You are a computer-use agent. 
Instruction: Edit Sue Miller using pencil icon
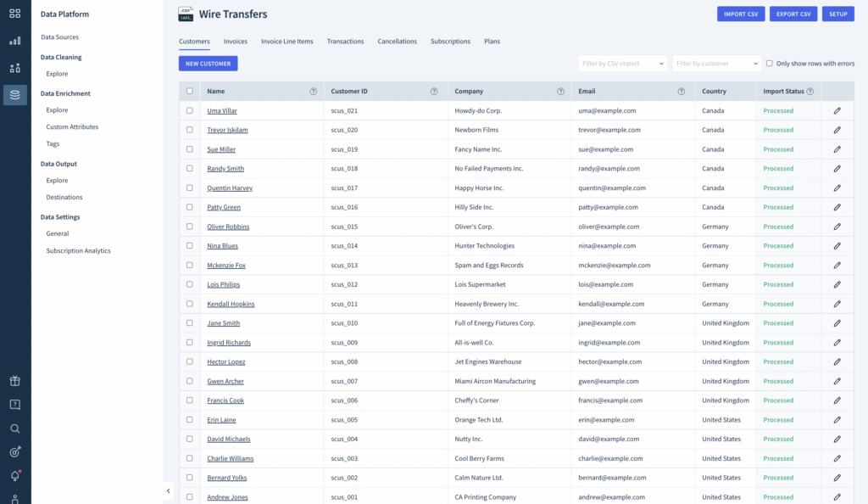click(x=837, y=149)
